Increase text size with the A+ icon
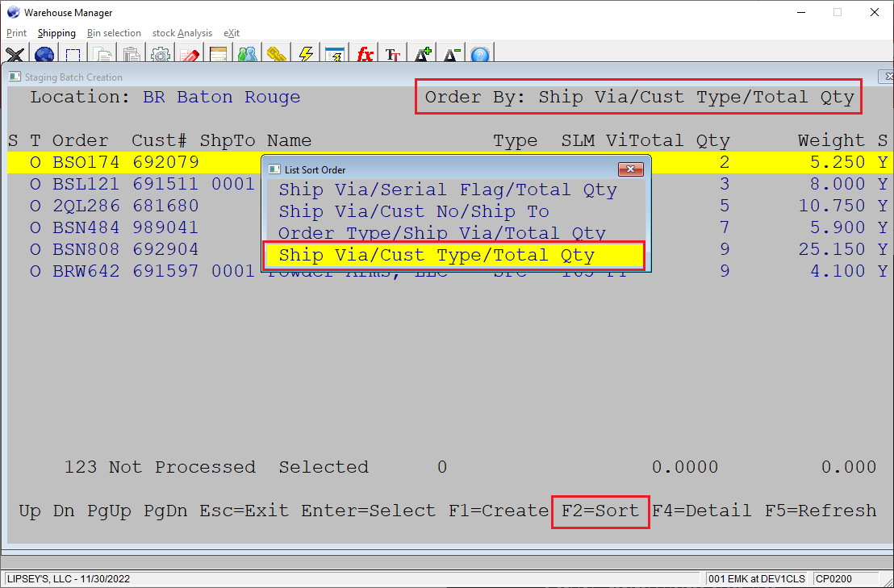This screenshot has width=894, height=588. pos(422,54)
